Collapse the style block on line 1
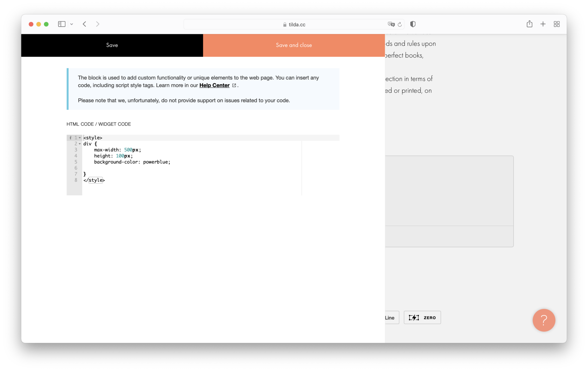588x371 pixels. pos(80,138)
